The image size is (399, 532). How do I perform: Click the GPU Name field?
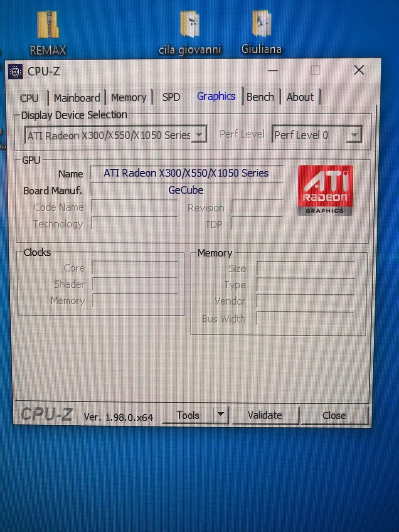pos(187,173)
